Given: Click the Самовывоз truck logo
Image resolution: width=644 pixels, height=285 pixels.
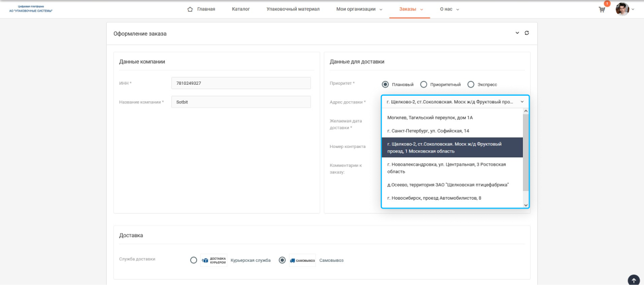Looking at the screenshot, I should pyautogui.click(x=302, y=260).
